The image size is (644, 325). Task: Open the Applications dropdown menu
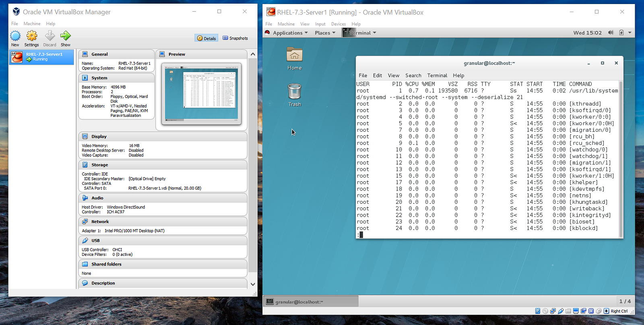coord(290,33)
